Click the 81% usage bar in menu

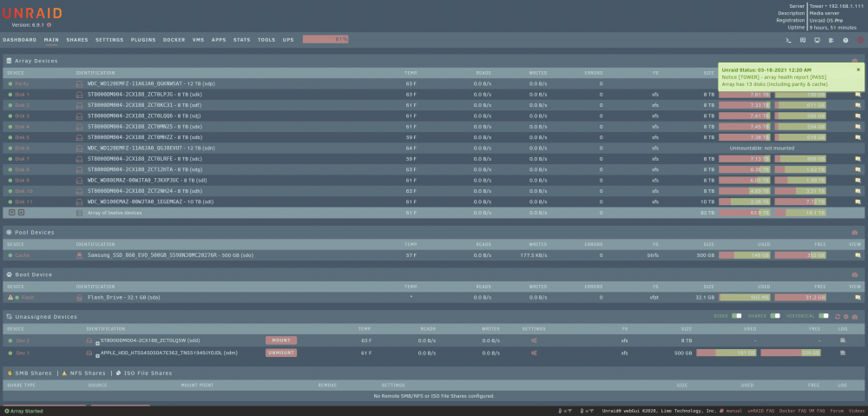[325, 40]
